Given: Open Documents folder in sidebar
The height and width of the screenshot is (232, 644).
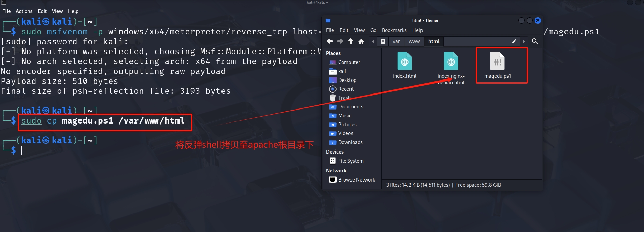Looking at the screenshot, I should (346, 107).
